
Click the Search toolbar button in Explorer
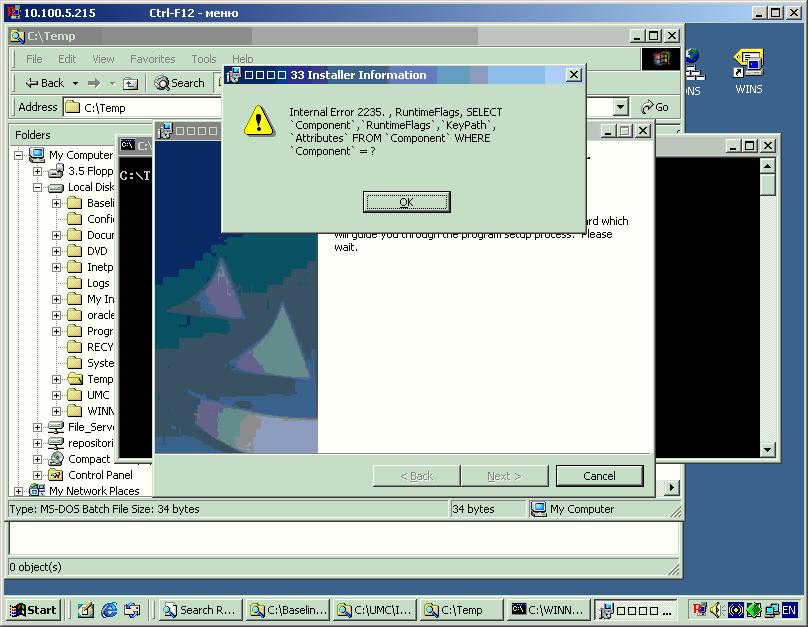180,83
